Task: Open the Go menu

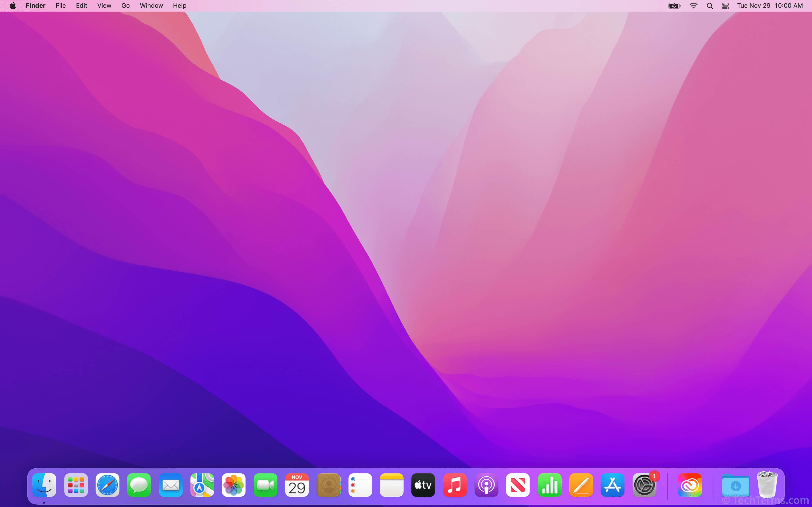Action: pyautogui.click(x=125, y=5)
